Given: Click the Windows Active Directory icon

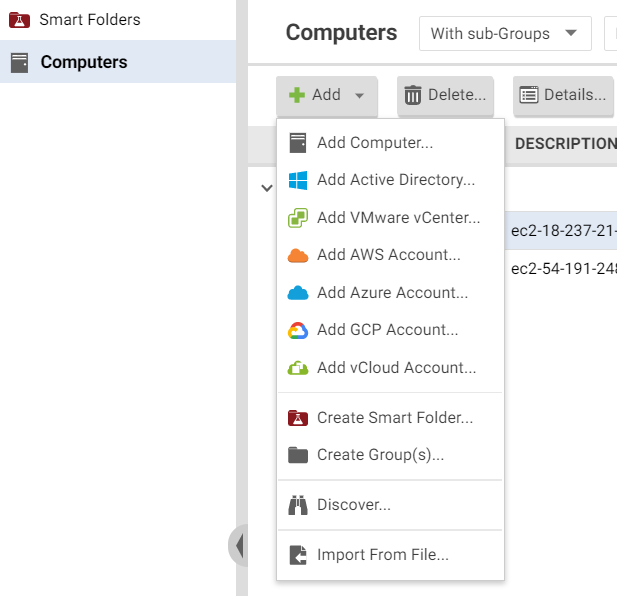Looking at the screenshot, I should pyautogui.click(x=297, y=180).
